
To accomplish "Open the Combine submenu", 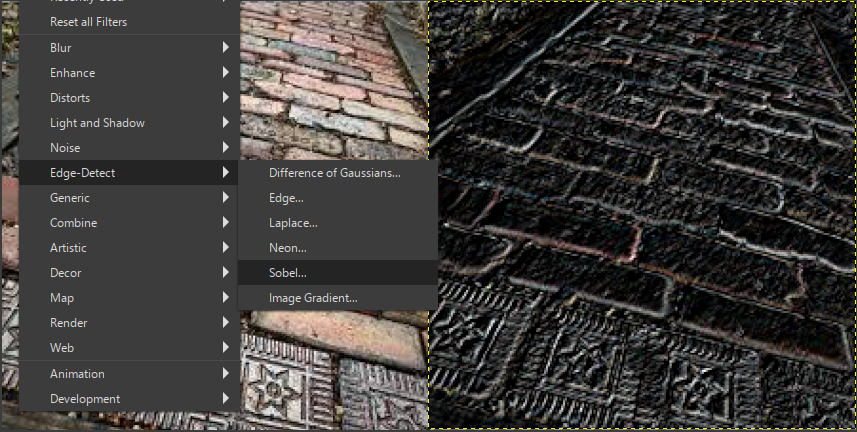I will [73, 223].
